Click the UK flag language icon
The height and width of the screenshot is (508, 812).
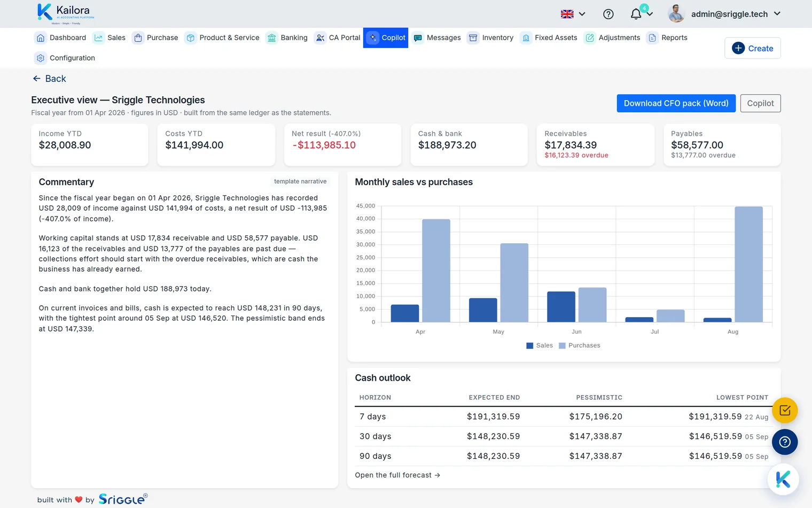coord(567,14)
